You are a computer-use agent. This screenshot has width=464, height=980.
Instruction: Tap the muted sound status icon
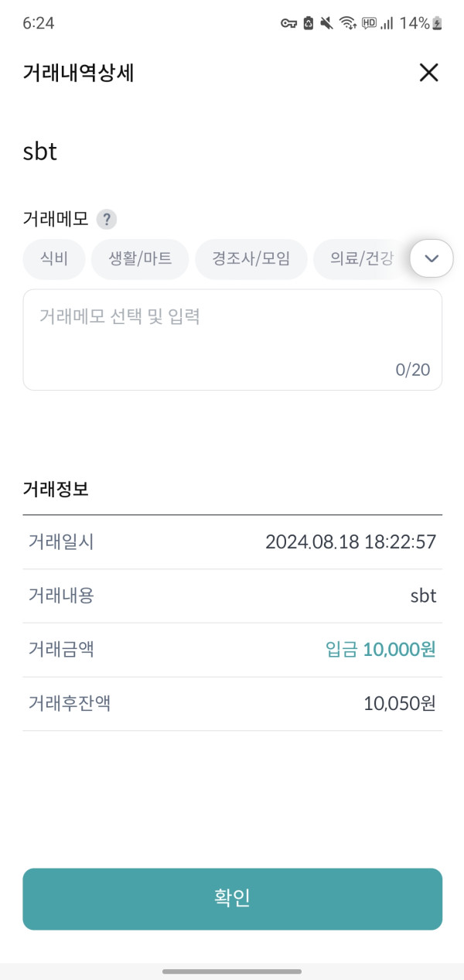pyautogui.click(x=327, y=23)
